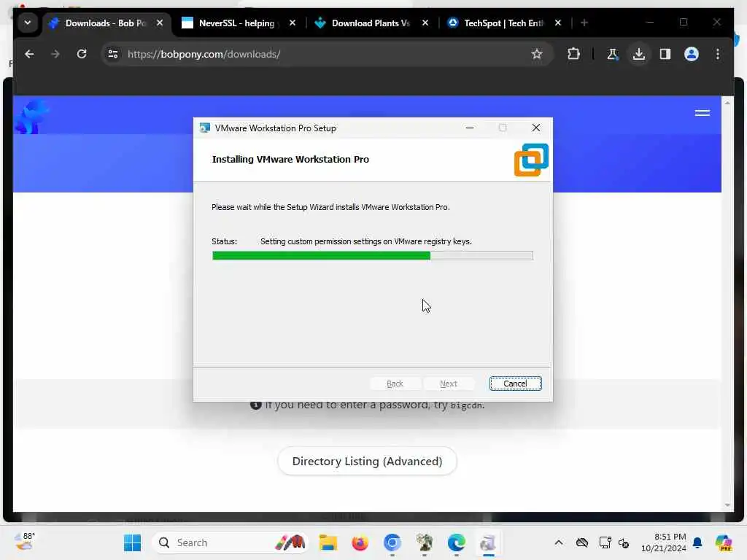Open the weather widget showing 88°

[x=25, y=542]
